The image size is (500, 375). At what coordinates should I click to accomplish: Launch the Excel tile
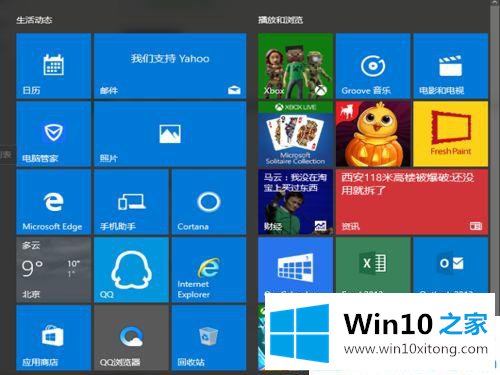(373, 265)
